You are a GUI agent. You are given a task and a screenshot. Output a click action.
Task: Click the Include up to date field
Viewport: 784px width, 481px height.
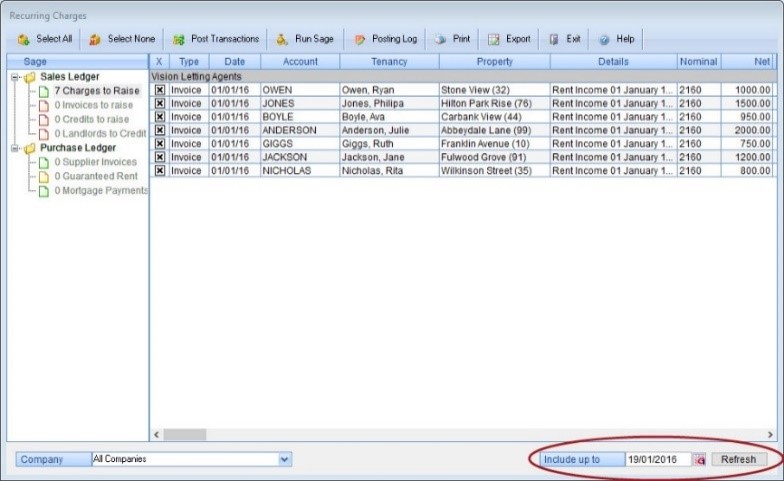pos(658,460)
